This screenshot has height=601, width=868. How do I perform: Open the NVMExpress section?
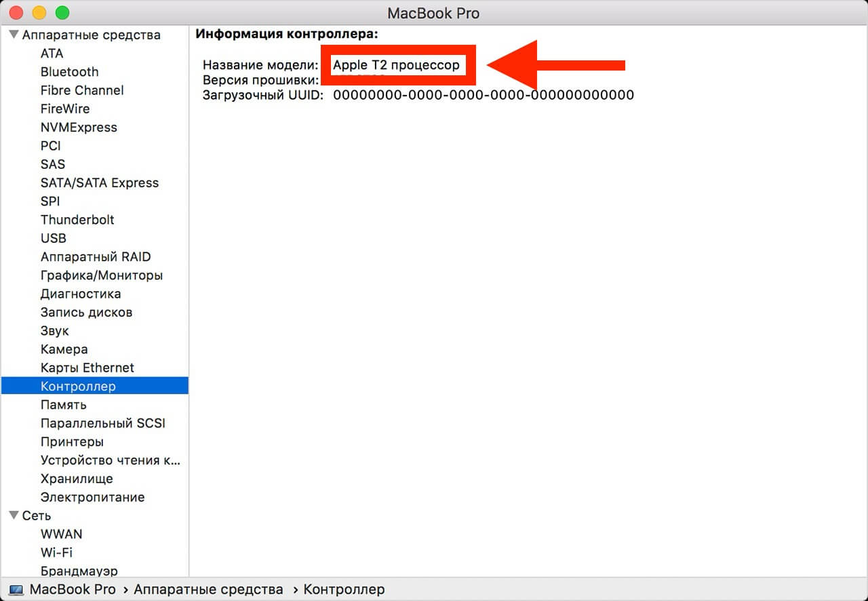(79, 127)
